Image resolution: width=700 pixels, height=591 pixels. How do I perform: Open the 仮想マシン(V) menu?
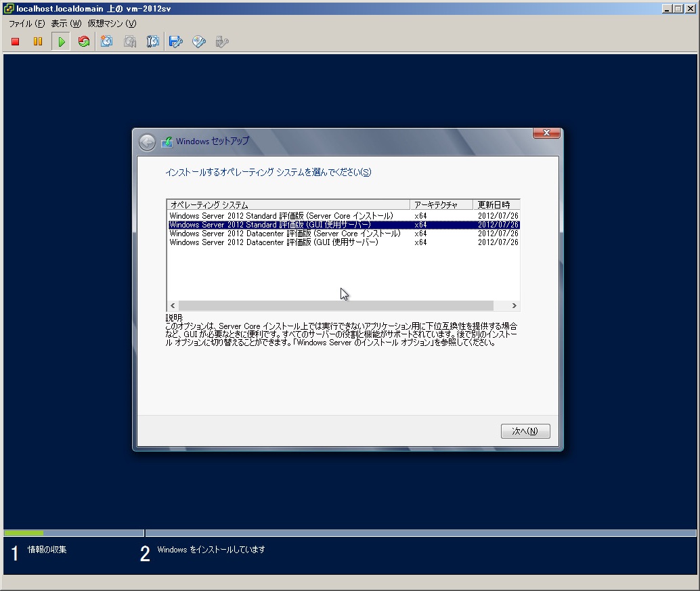tap(112, 24)
